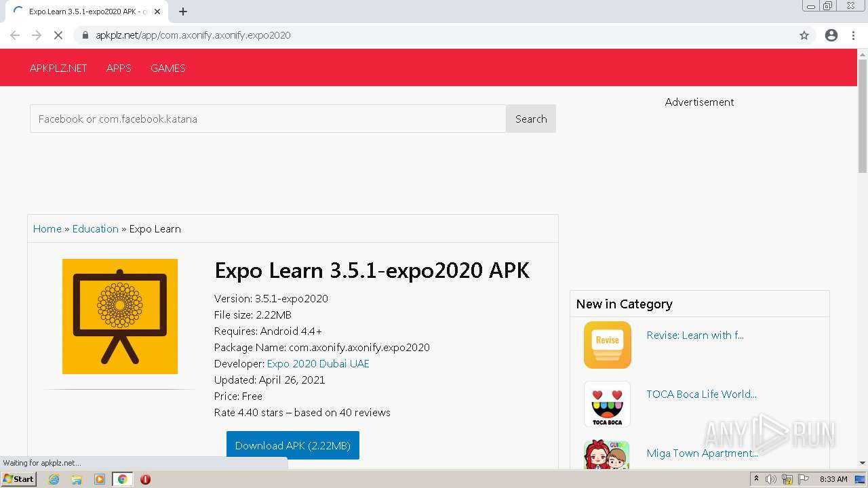The width and height of the screenshot is (868, 488).
Task: Click the Search button
Action: (x=531, y=119)
